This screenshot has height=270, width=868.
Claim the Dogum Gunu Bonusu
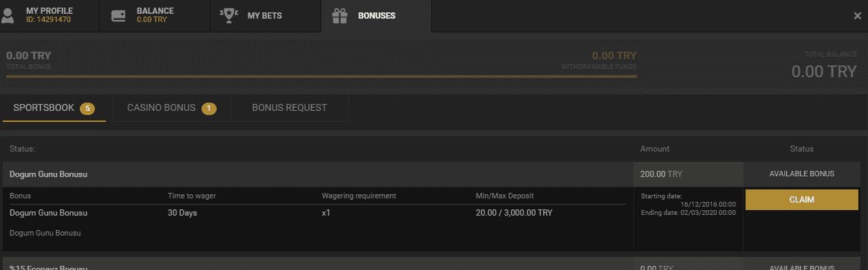pyautogui.click(x=802, y=200)
